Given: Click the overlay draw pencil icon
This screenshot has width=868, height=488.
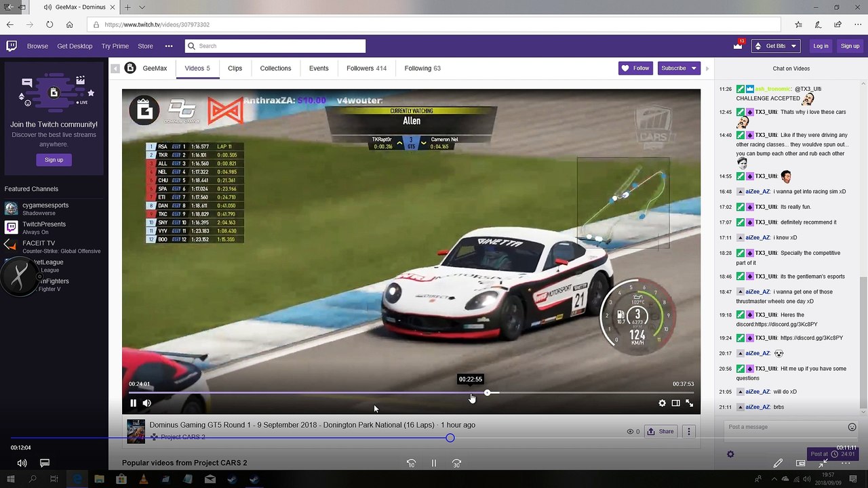Looking at the screenshot, I should 778,463.
